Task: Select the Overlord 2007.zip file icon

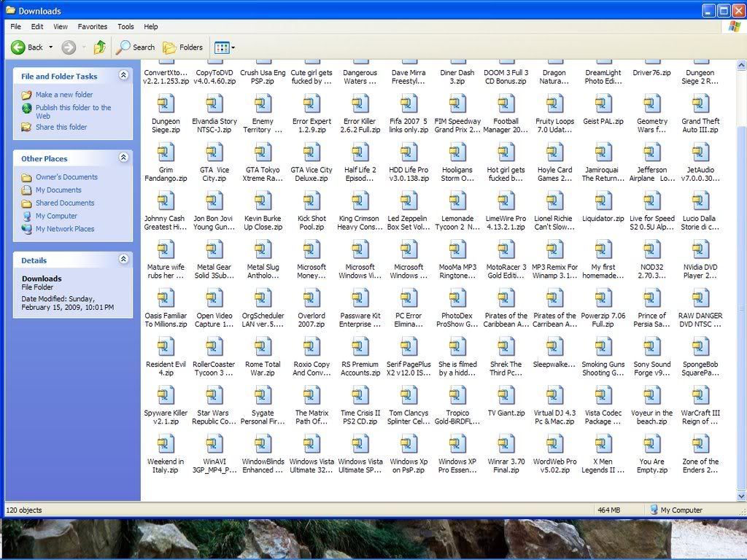Action: (311, 298)
